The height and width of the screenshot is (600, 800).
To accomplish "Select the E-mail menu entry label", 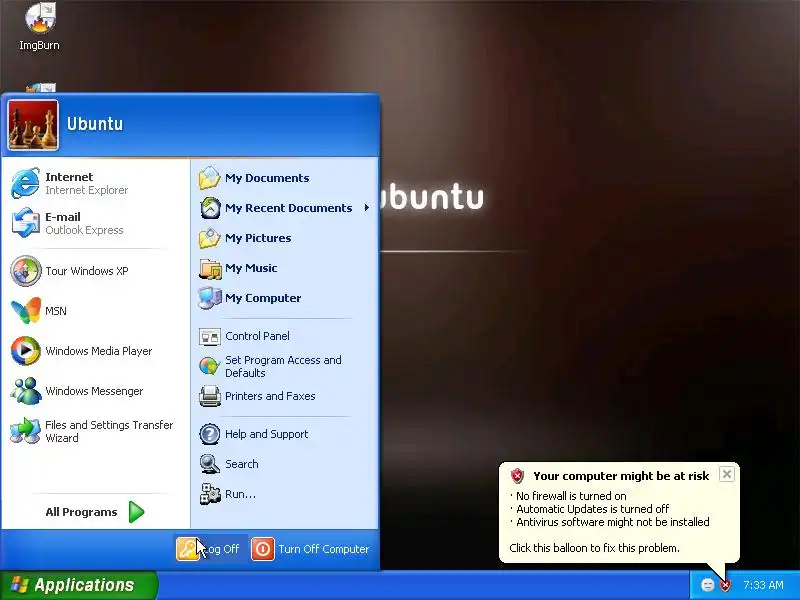I will 63,217.
